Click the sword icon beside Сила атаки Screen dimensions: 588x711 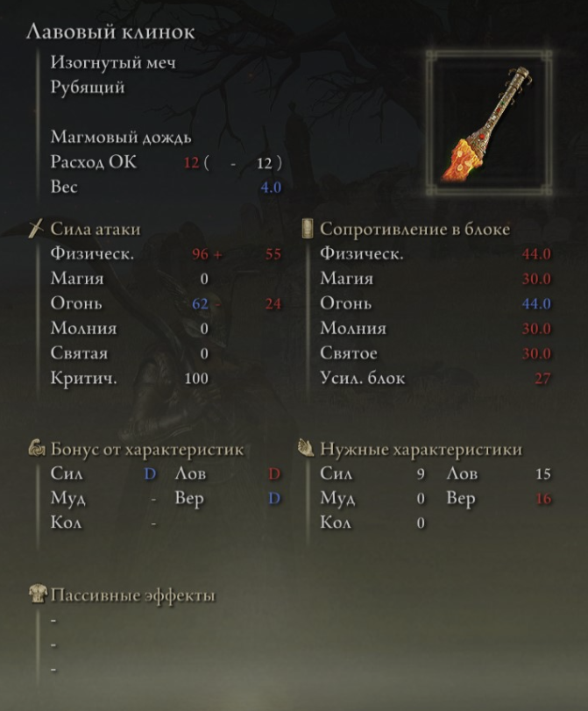[x=36, y=228]
